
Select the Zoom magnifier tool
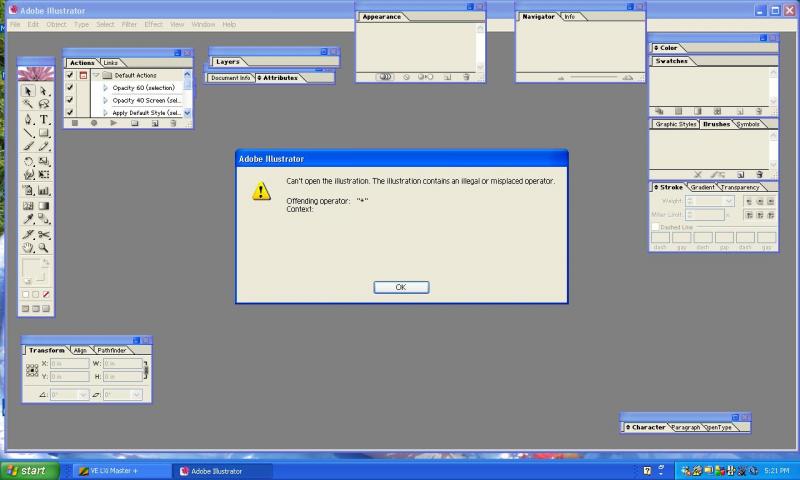[x=44, y=248]
